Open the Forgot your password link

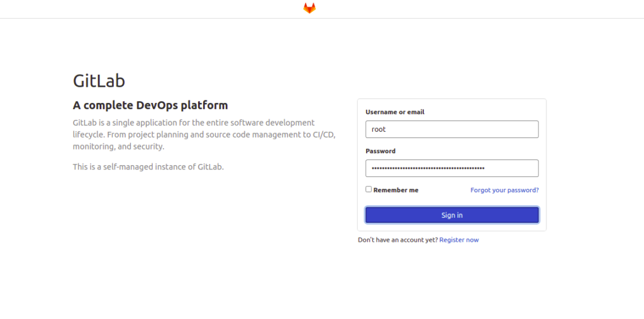[504, 190]
